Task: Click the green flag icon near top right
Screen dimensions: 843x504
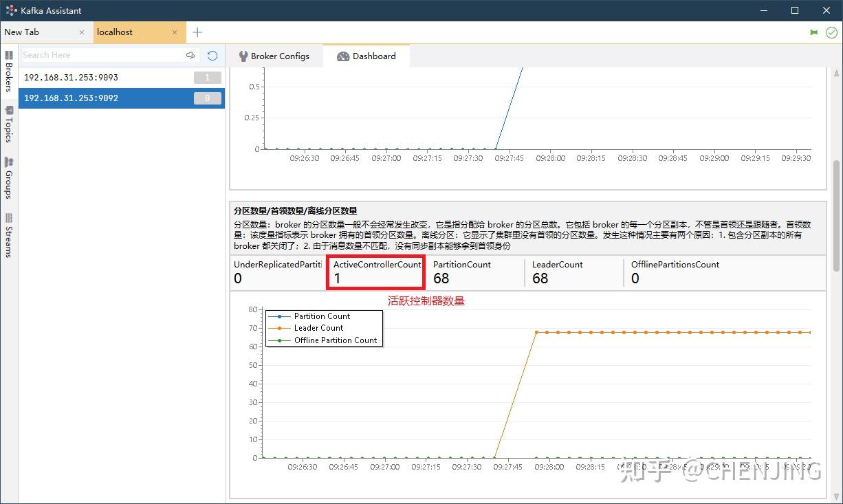Action: coord(814,32)
